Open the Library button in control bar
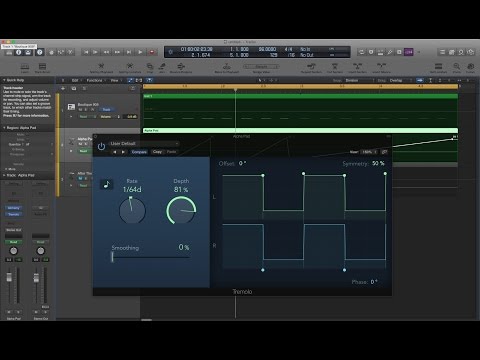The width and height of the screenshot is (480, 360). (x=9, y=52)
